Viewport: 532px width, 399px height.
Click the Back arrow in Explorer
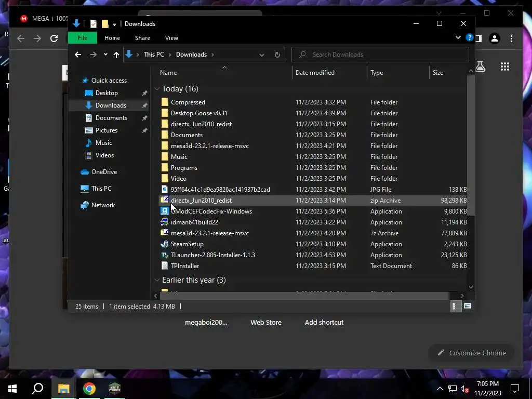(78, 55)
